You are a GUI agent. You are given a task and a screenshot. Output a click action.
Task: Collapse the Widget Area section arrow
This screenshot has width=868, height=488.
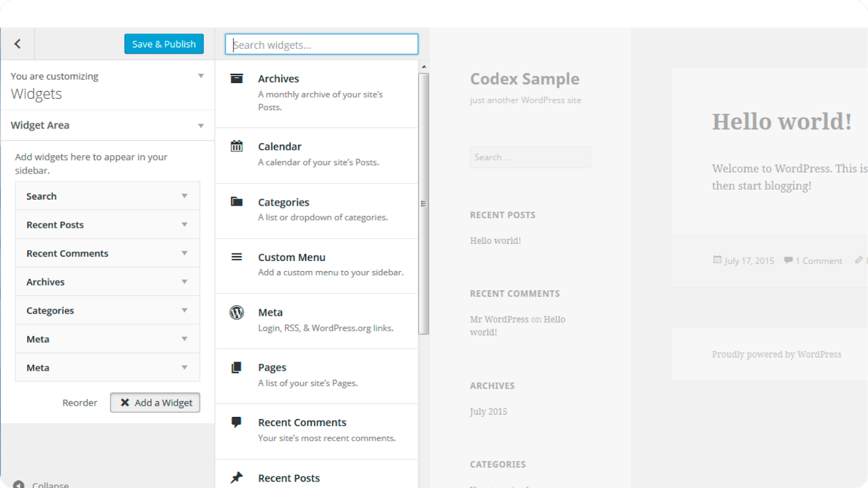tap(201, 126)
